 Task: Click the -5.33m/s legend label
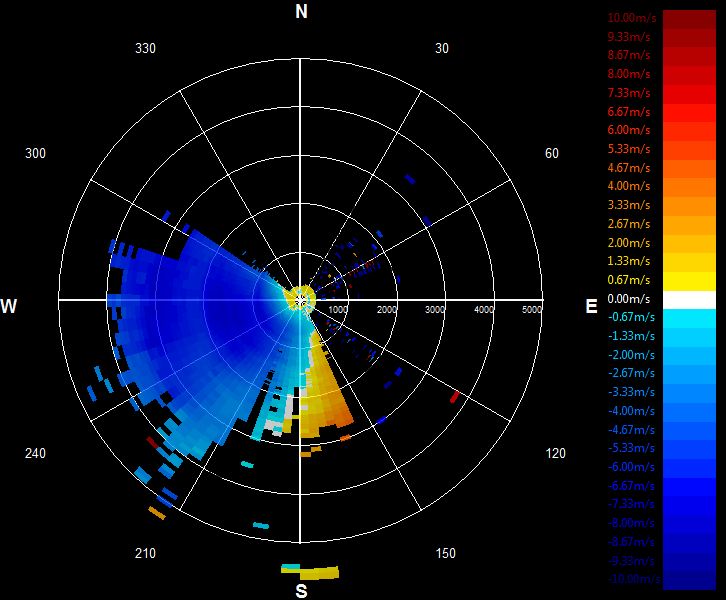point(631,448)
